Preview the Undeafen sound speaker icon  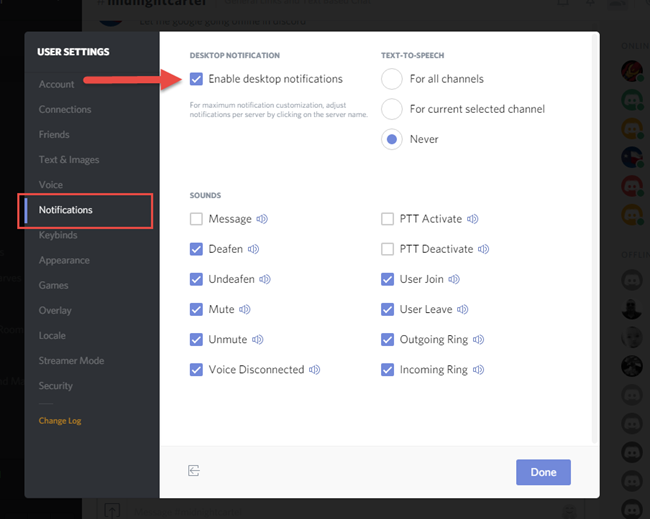click(x=265, y=279)
